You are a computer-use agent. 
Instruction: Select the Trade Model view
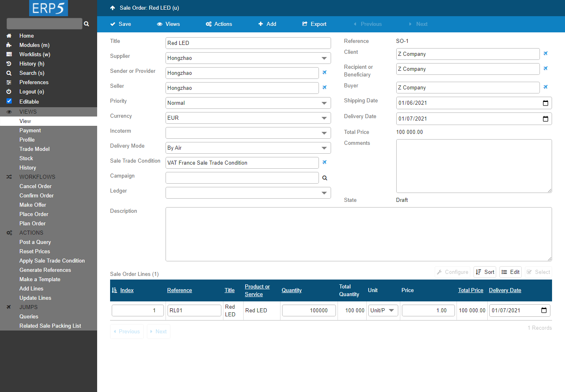(x=34, y=149)
